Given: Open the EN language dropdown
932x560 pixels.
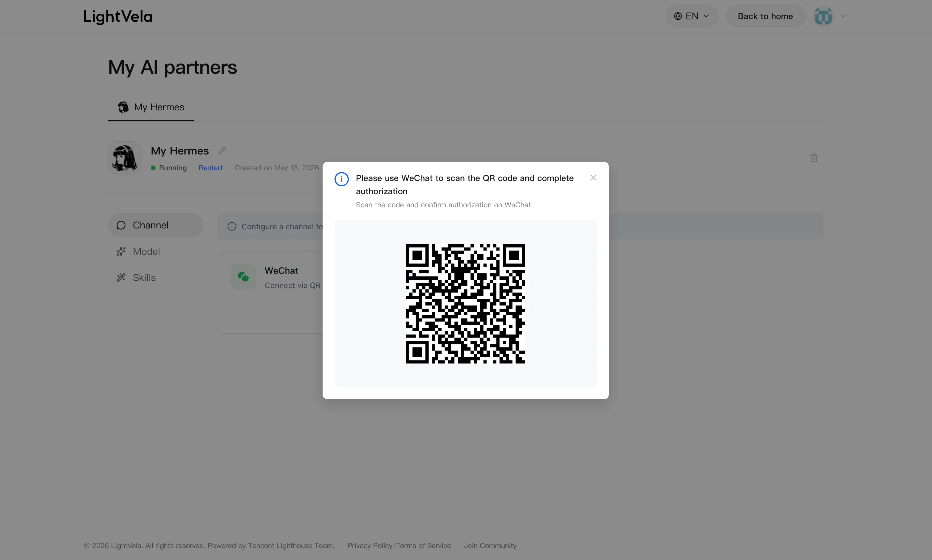Looking at the screenshot, I should (692, 16).
